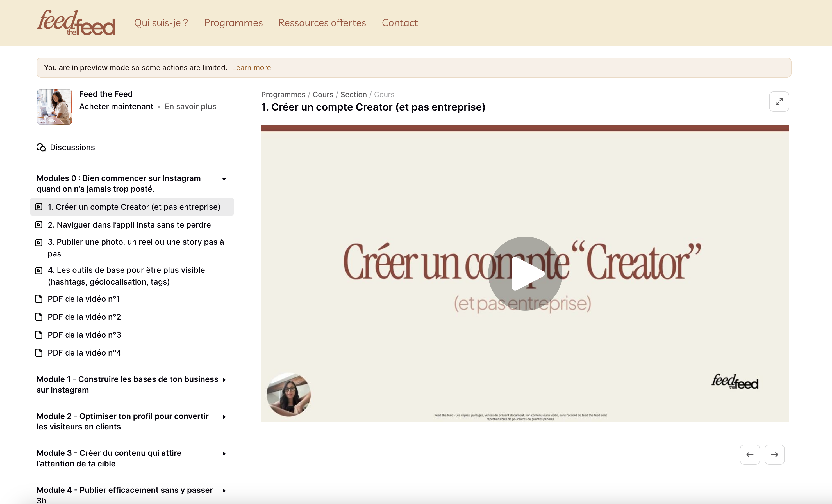Open the Programmes menu item
This screenshot has height=504, width=832.
(x=233, y=23)
